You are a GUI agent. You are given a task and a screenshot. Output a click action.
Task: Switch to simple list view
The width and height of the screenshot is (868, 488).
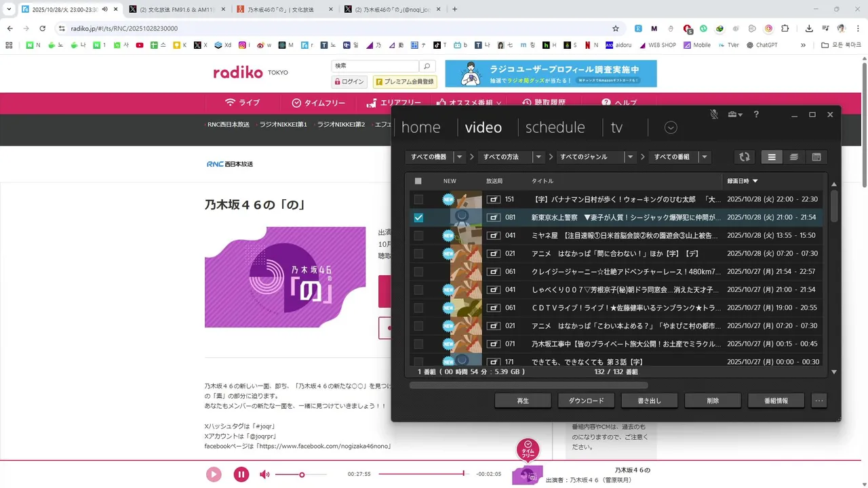[771, 157]
